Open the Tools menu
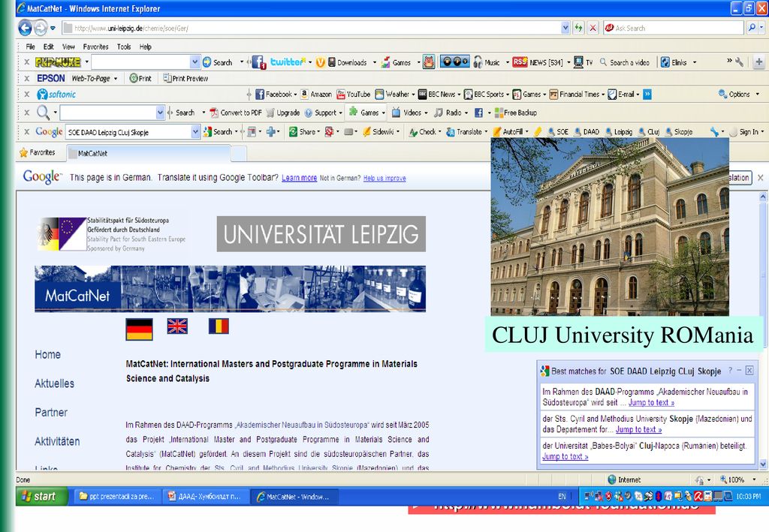 click(124, 47)
